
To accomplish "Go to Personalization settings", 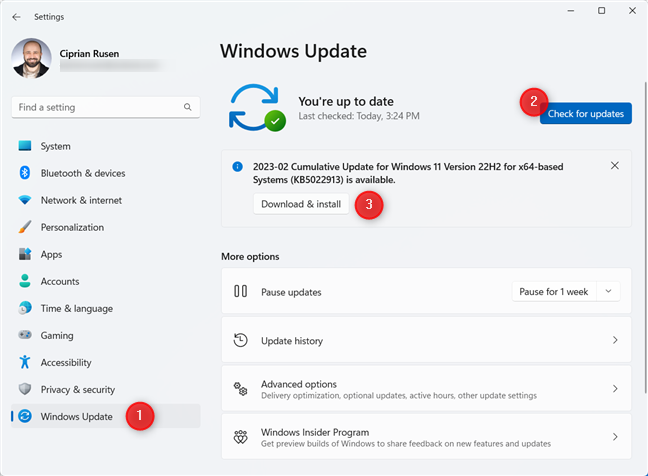I will coord(106,227).
